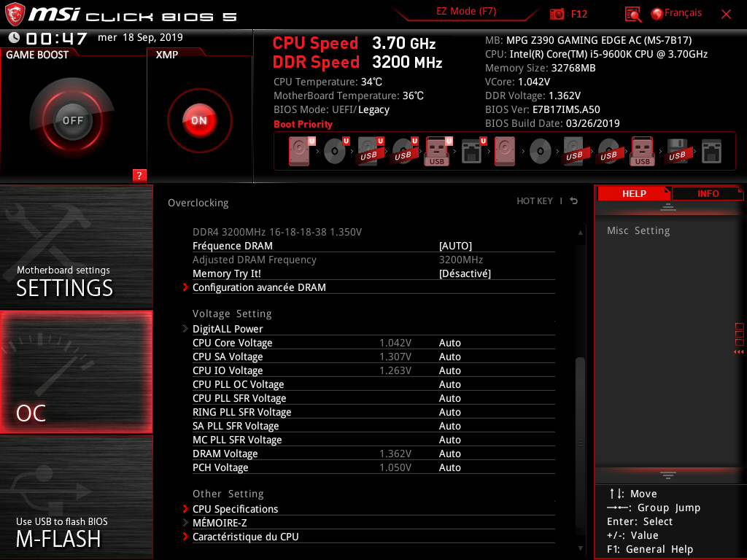Select the USB floppy boot icon

click(678, 151)
